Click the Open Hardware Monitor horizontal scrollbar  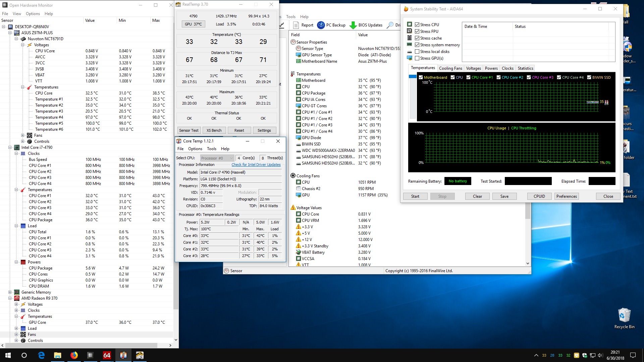[80, 345]
